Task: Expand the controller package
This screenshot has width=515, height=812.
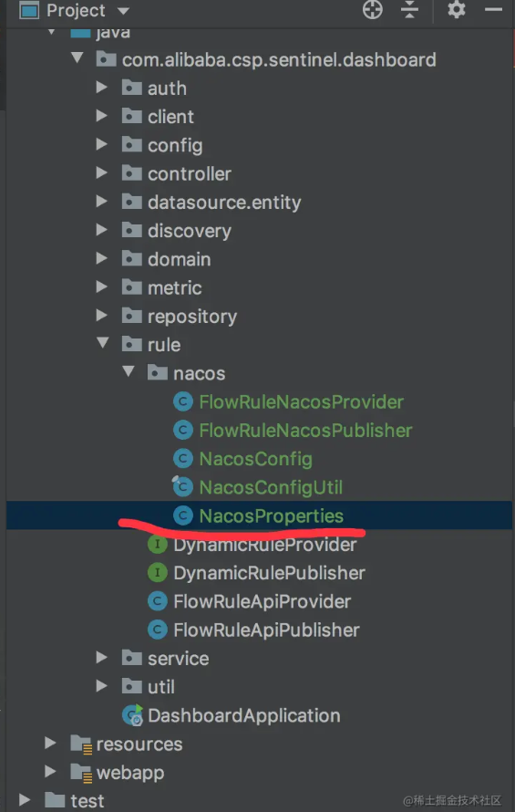Action: [101, 173]
